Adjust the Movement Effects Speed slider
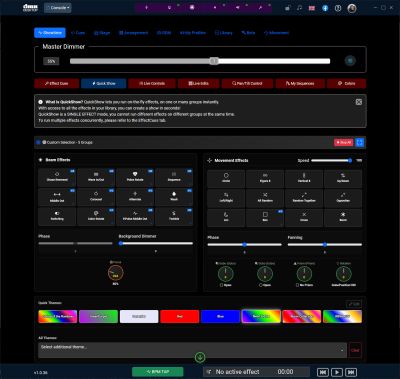This screenshot has width=400, height=379. [331, 160]
